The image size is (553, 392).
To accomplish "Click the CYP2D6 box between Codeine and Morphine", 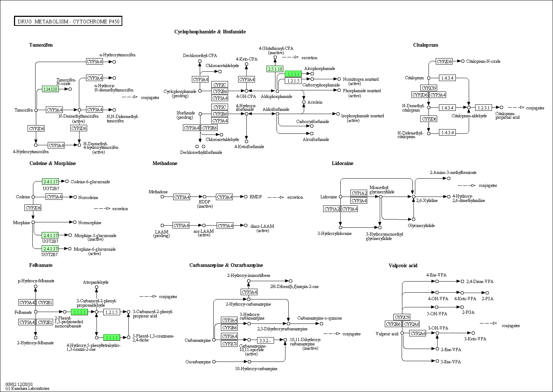I will click(33, 208).
